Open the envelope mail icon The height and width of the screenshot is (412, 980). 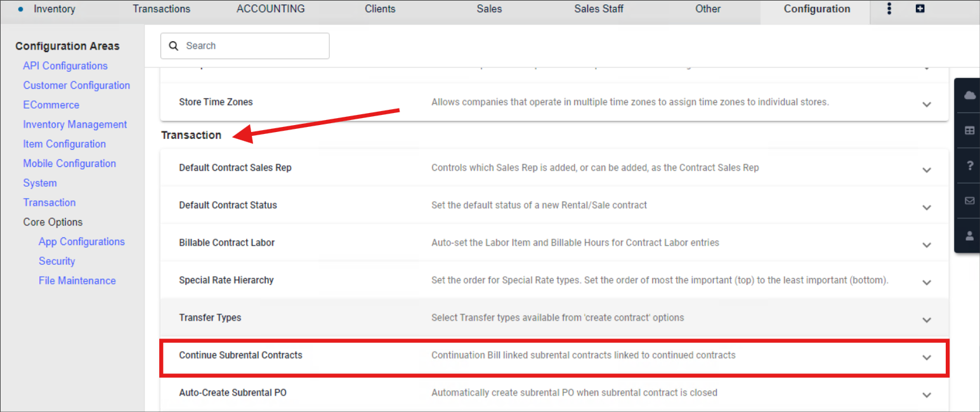pyautogui.click(x=969, y=201)
